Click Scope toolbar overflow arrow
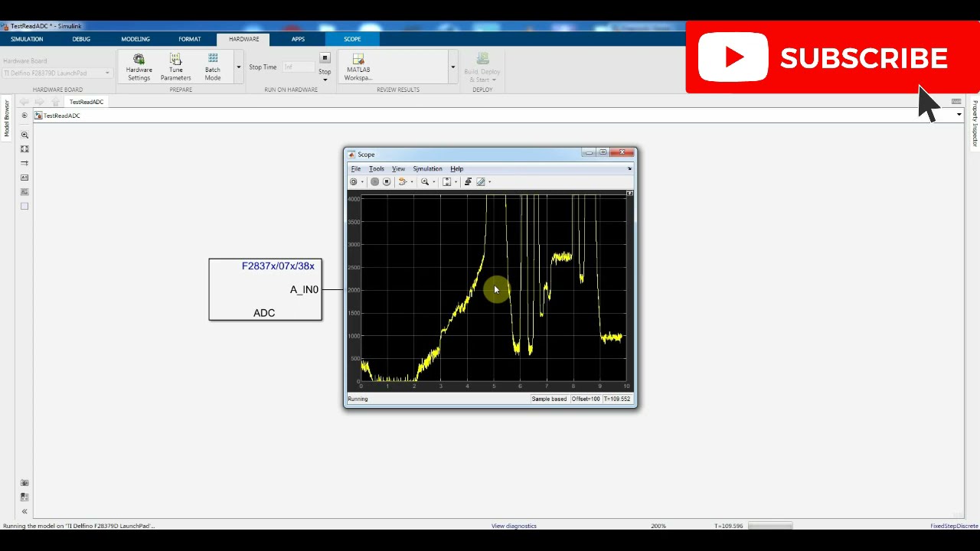980x551 pixels. pos(629,168)
